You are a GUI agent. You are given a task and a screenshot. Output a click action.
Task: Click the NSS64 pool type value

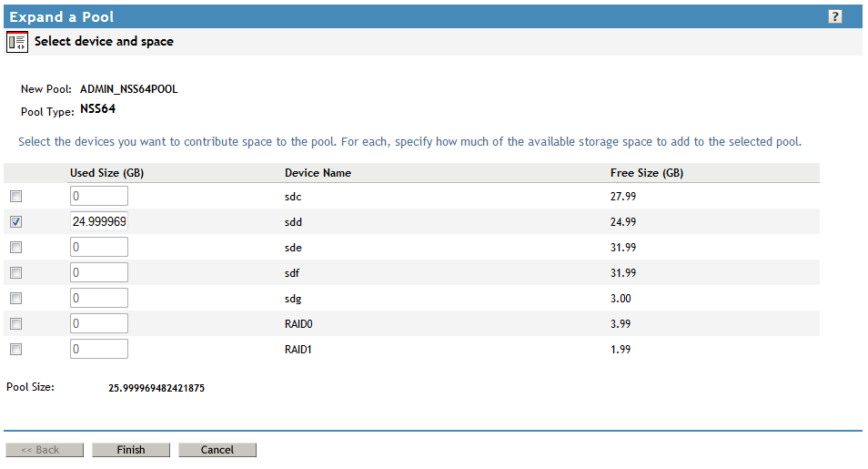tap(98, 108)
